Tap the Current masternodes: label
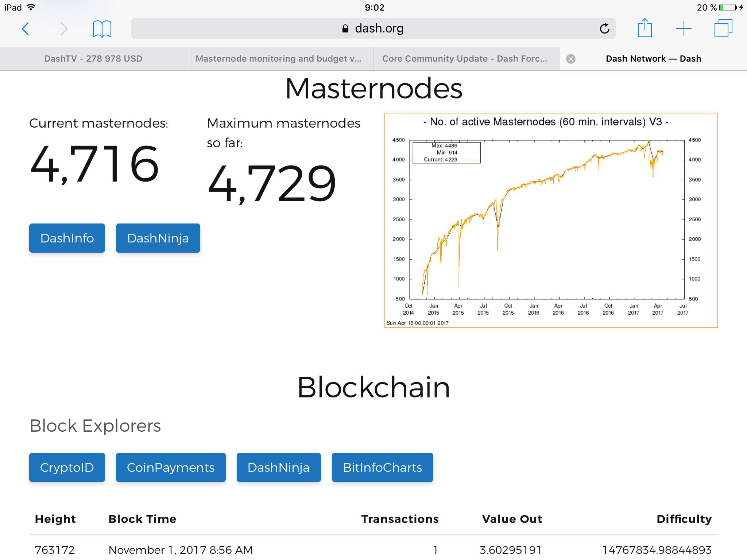This screenshot has width=747, height=560. pyautogui.click(x=98, y=123)
